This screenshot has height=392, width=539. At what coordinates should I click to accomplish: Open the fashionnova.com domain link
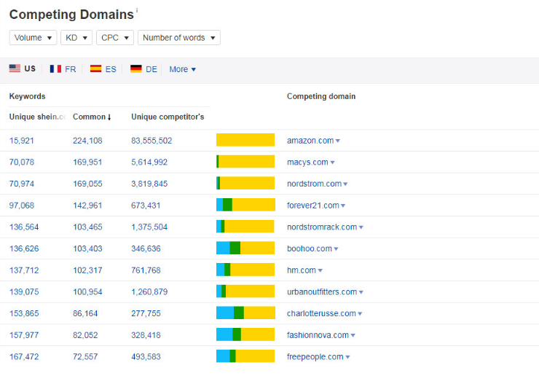point(318,335)
